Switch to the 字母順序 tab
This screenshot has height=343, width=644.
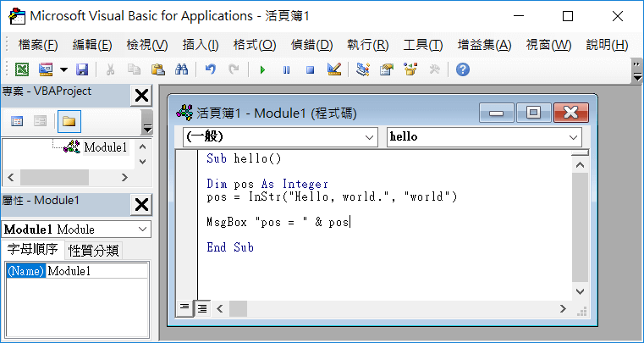click(33, 250)
